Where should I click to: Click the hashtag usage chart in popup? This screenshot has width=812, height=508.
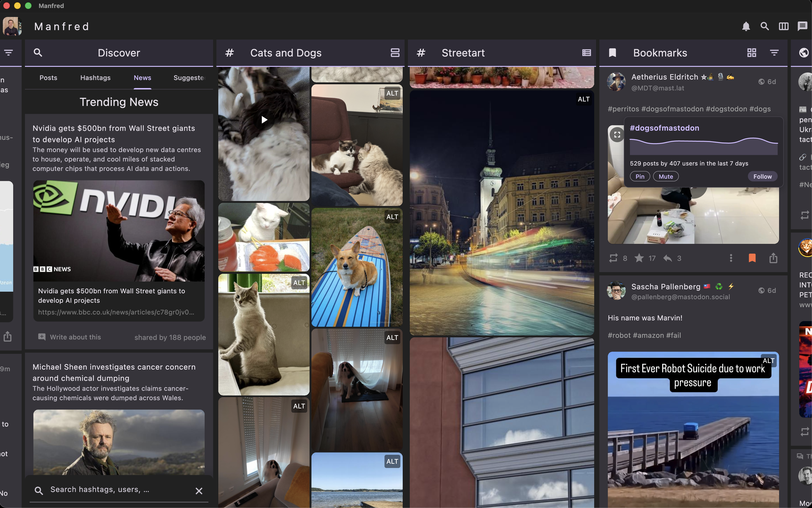pyautogui.click(x=704, y=146)
